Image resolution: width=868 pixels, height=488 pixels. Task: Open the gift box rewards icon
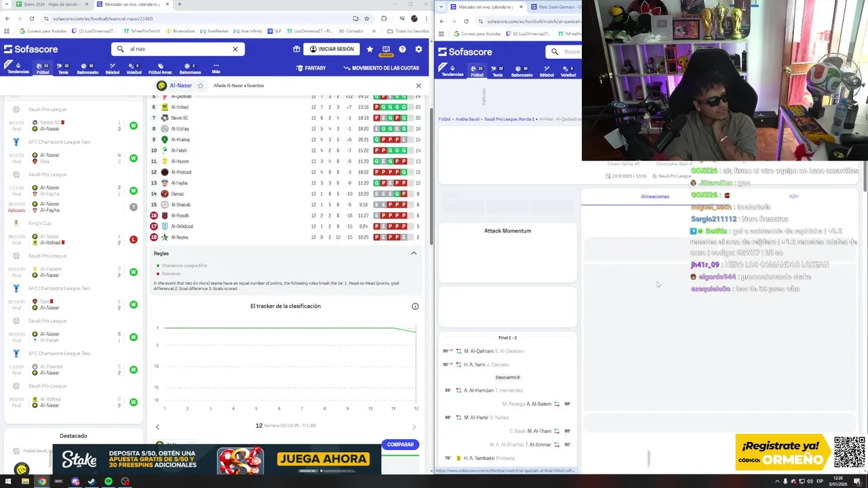pyautogui.click(x=296, y=49)
